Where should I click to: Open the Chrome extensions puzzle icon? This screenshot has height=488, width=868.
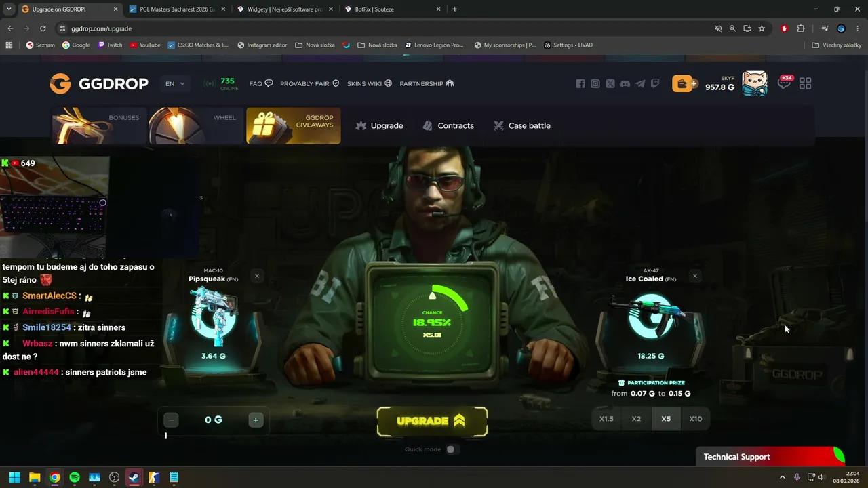(x=801, y=28)
